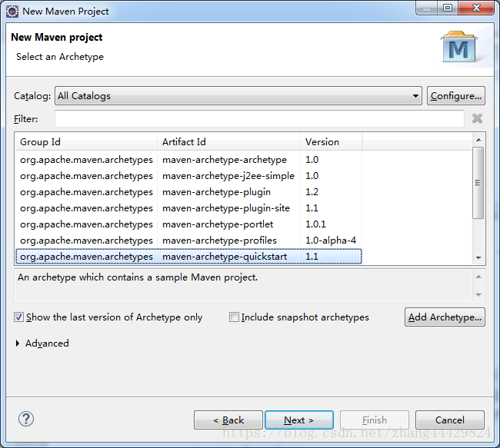Clear the filter with the X icon
Viewport: 500px width, 448px height.
pos(477,118)
